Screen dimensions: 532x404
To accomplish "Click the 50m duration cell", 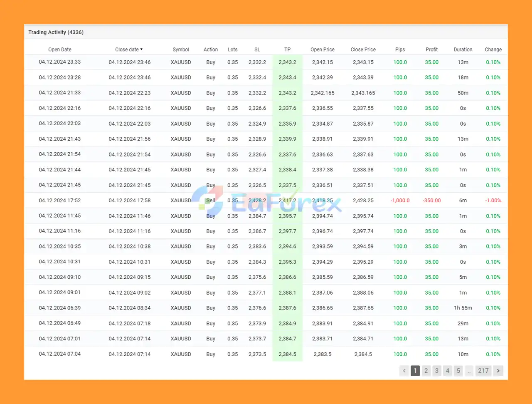I will coord(463,93).
